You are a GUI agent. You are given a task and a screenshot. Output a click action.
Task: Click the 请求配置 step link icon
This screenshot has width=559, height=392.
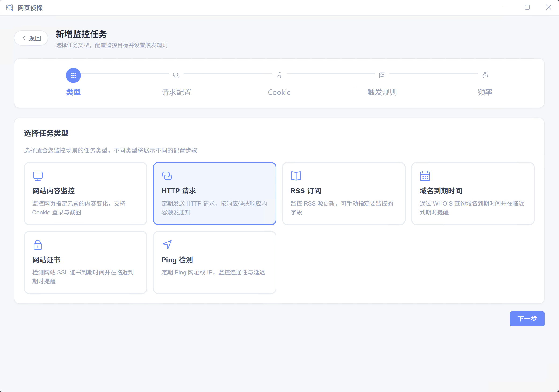(x=176, y=75)
